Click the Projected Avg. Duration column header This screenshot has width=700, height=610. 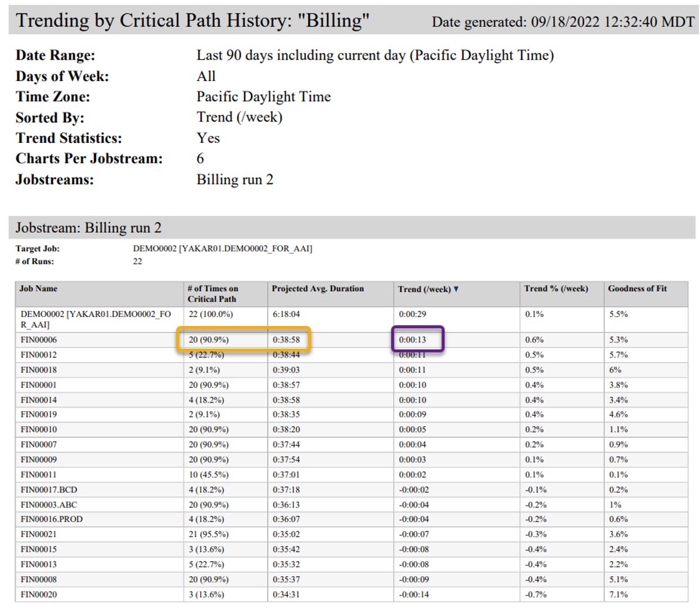tap(318, 288)
